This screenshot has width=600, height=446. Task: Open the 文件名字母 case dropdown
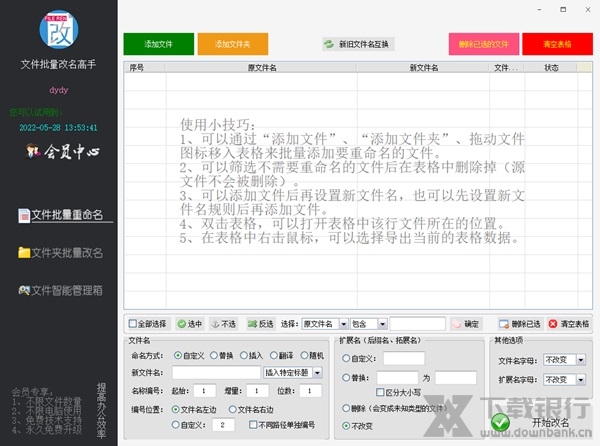coord(581,360)
